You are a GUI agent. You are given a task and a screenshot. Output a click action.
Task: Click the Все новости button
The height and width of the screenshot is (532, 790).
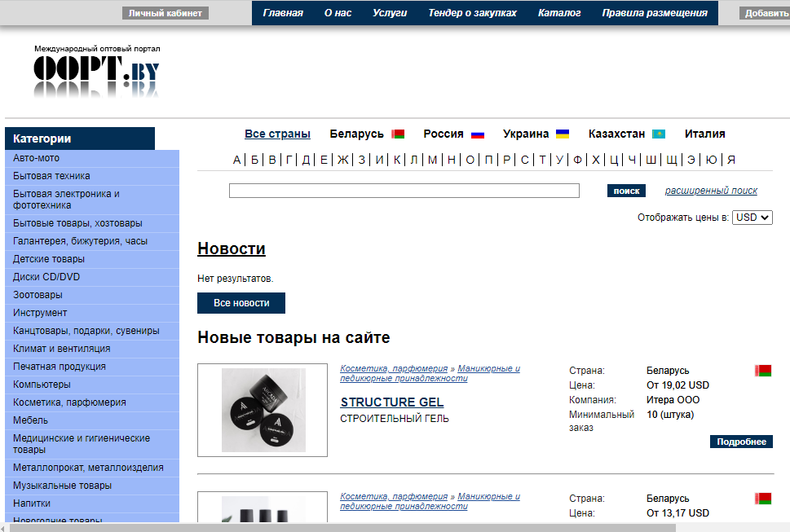coord(241,303)
